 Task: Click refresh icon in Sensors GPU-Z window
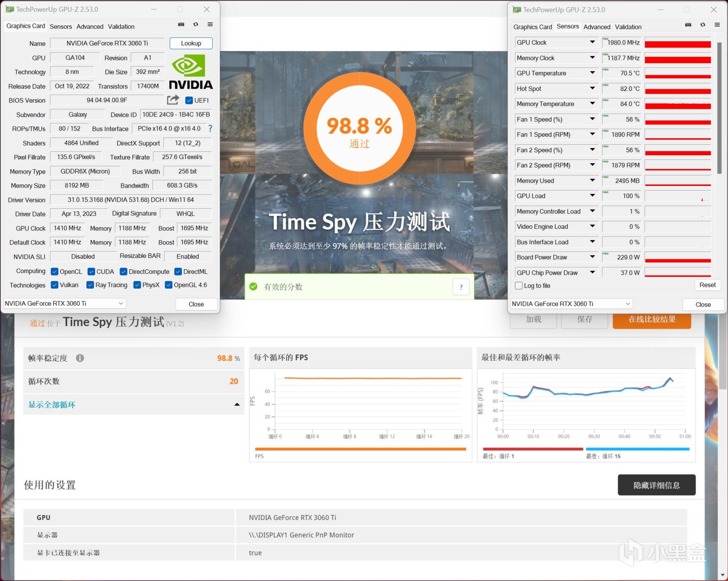pos(703,25)
